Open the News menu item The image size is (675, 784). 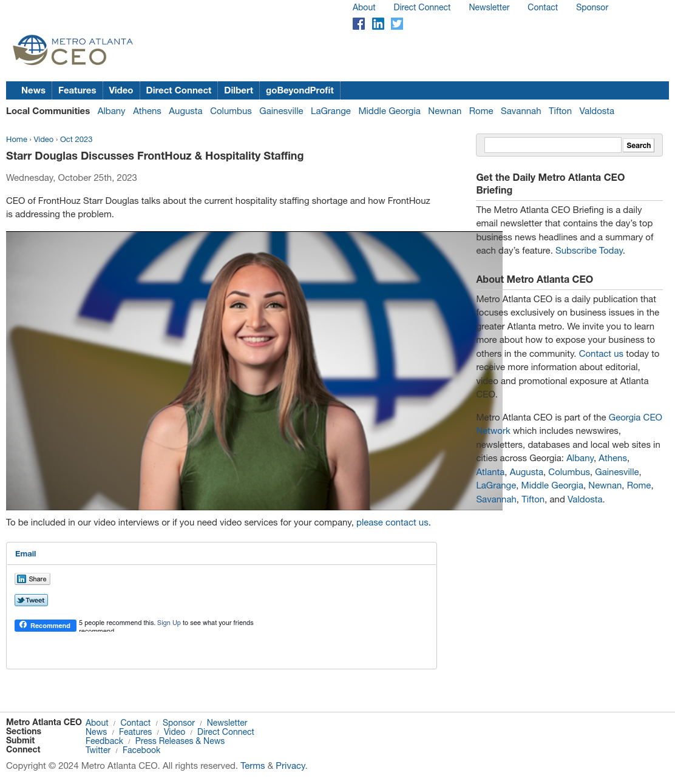pyautogui.click(x=33, y=90)
